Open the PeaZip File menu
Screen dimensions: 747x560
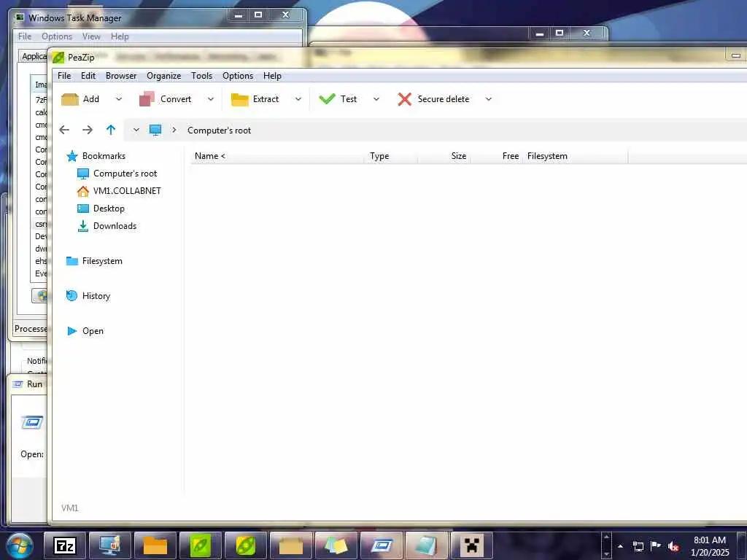click(64, 76)
